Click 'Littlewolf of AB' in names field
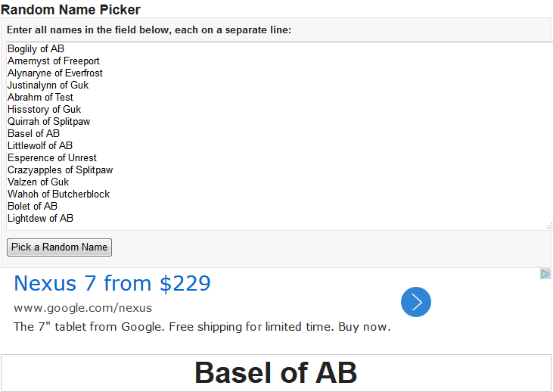The width and height of the screenshot is (553, 392). pos(40,146)
